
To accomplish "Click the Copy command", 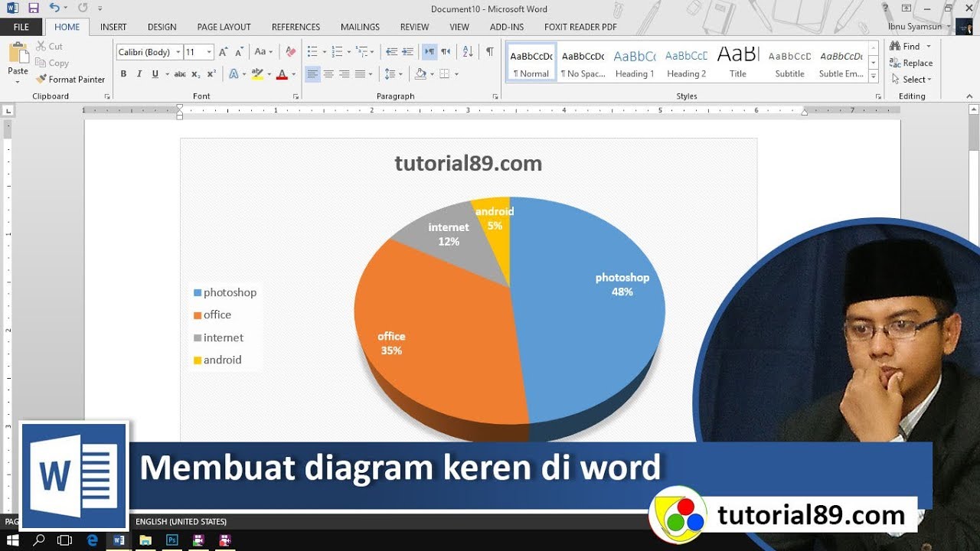I will click(52, 63).
